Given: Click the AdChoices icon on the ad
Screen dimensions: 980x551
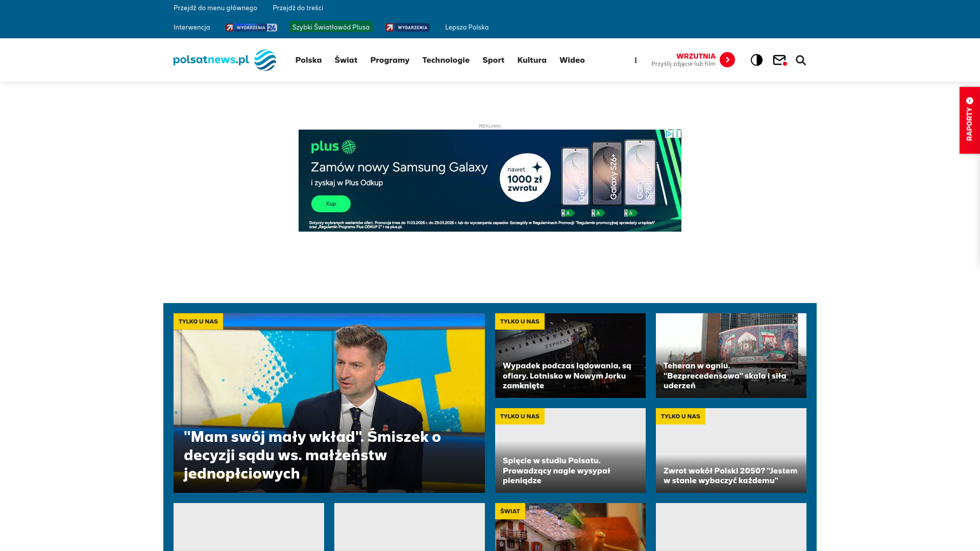Looking at the screenshot, I should (x=669, y=134).
